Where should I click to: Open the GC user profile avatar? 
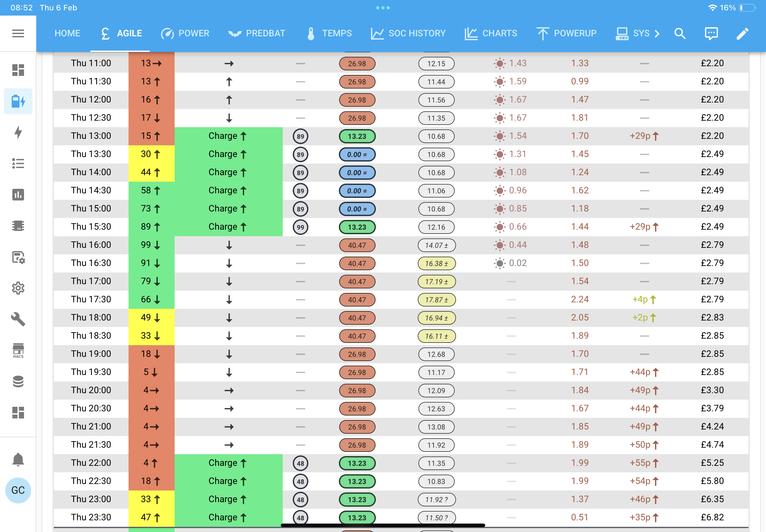pos(18,490)
